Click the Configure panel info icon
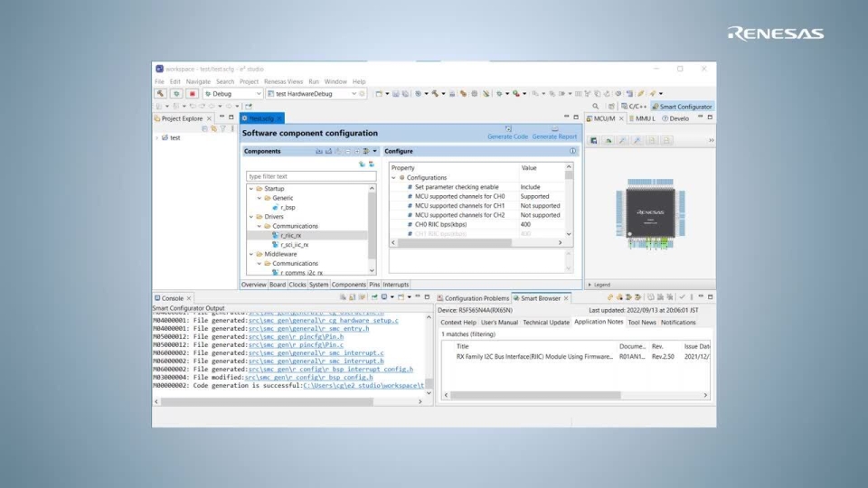The width and height of the screenshot is (868, 488). pyautogui.click(x=573, y=151)
